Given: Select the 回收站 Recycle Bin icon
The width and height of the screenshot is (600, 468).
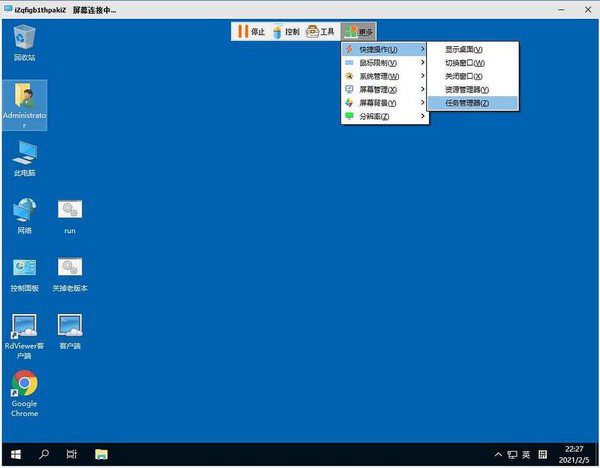Looking at the screenshot, I should tap(24, 40).
